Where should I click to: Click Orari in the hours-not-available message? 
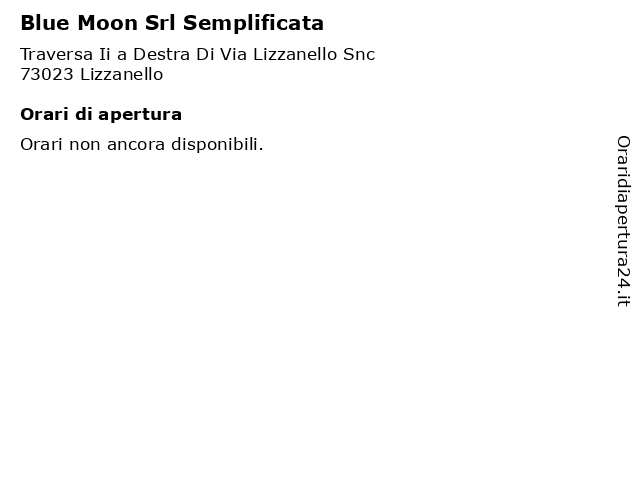(x=42, y=144)
